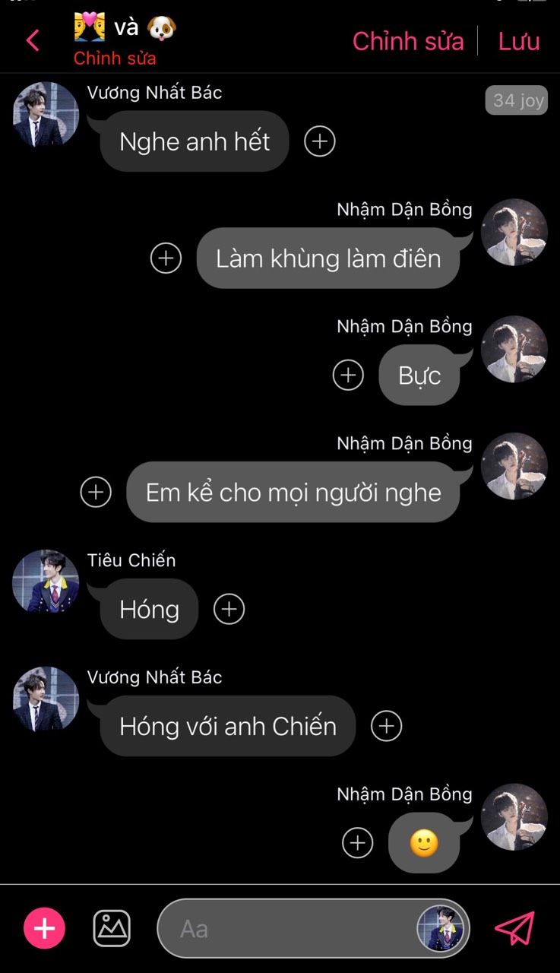This screenshot has height=973, width=560.
Task: Tap Vương Nhất Bác's avatar at top
Action: (x=46, y=115)
